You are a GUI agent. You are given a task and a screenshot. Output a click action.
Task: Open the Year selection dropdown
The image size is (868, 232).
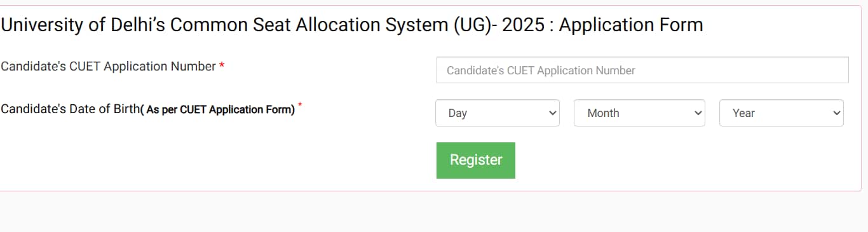point(782,113)
